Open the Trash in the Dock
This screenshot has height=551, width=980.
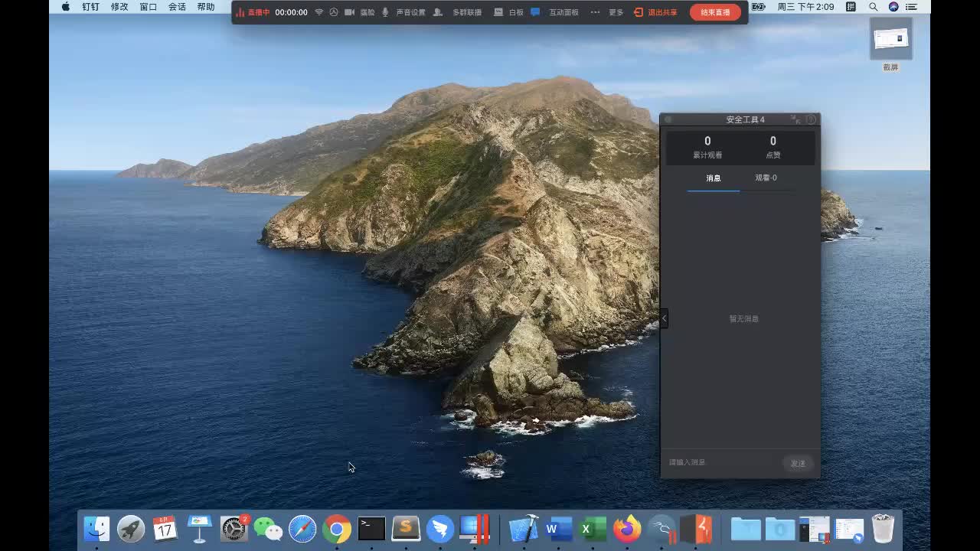coord(884,528)
